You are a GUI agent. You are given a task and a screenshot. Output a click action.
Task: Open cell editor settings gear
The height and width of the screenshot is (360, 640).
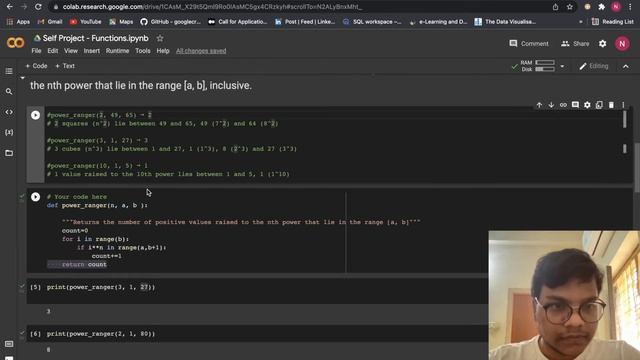click(x=587, y=105)
